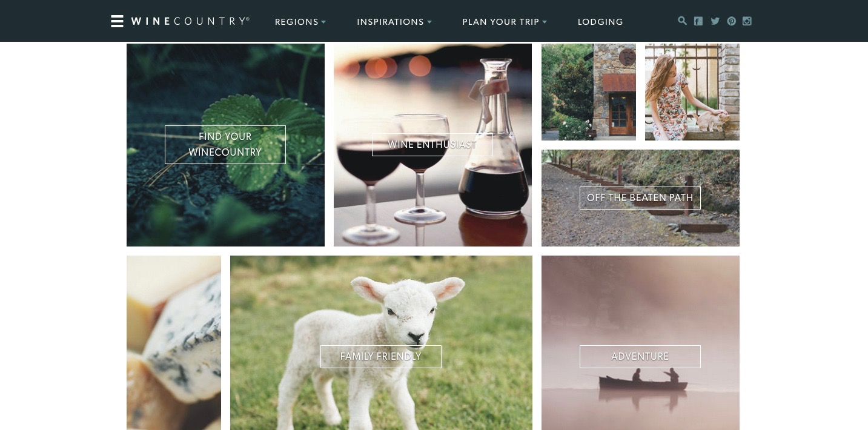Open the stone building doorway photo
Viewport: 868px width, 430px height.
(x=589, y=92)
